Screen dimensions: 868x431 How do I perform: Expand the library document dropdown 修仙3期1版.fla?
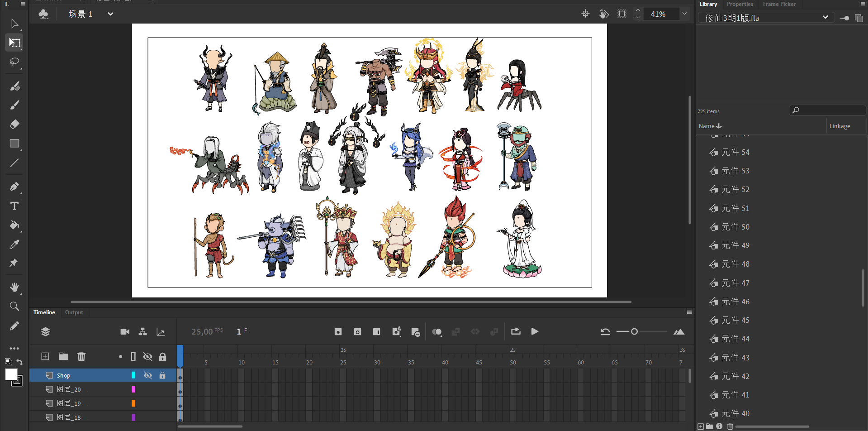coord(825,18)
